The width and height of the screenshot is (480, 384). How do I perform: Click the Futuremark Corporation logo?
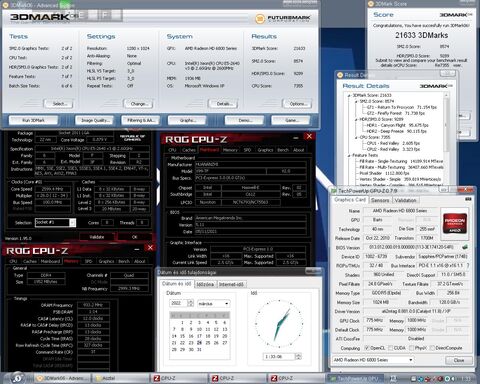(283, 19)
